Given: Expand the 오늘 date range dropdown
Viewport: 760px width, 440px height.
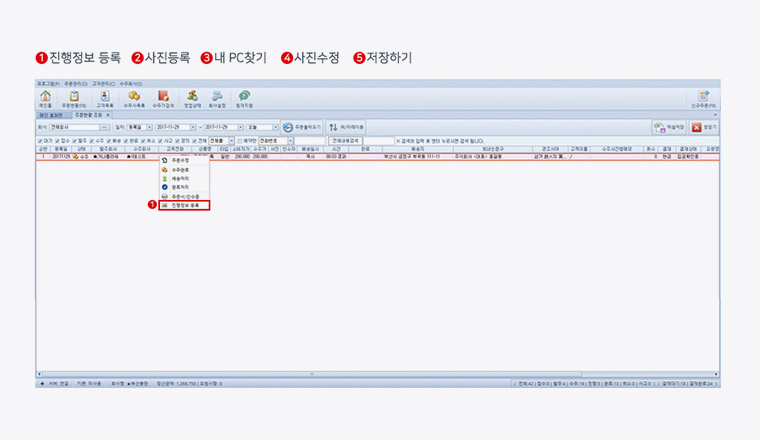Looking at the screenshot, I should coord(274,128).
